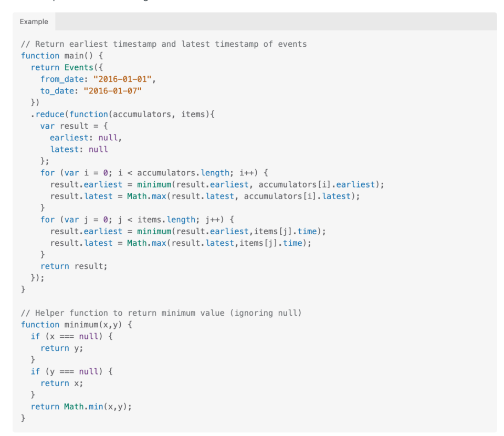Click the grey header bar beside Example
This screenshot has width=504, height=436.
click(262, 22)
